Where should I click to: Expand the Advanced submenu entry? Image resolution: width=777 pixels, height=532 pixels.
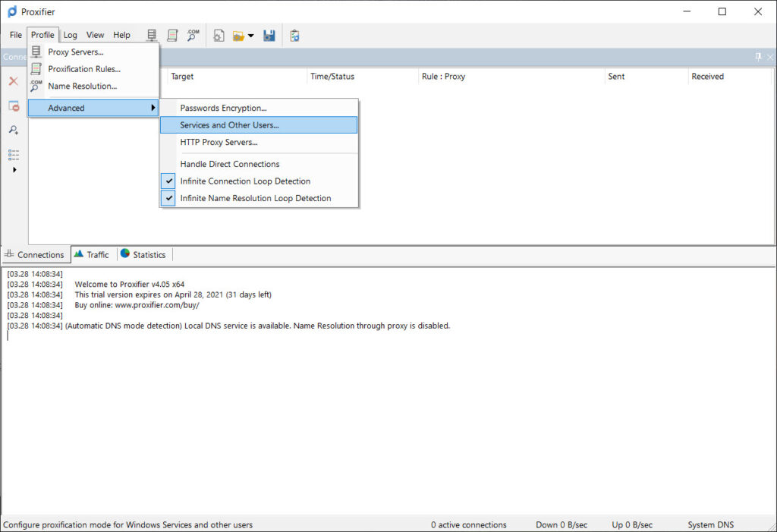(93, 108)
